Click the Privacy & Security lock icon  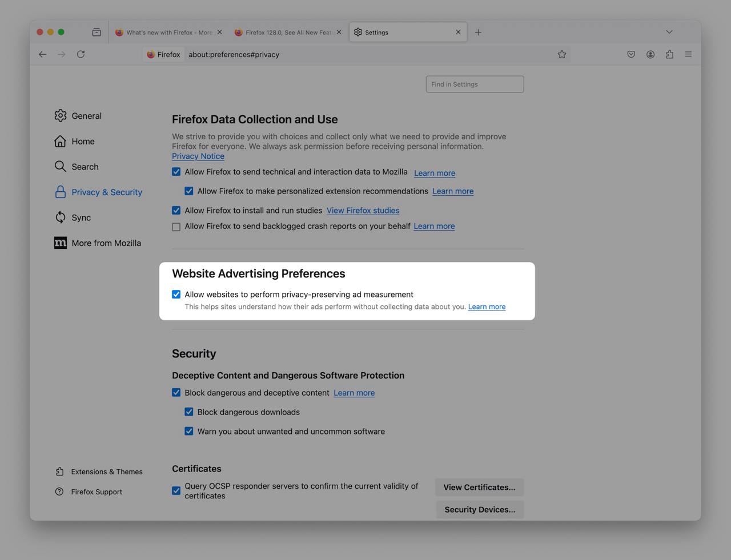pos(61,192)
